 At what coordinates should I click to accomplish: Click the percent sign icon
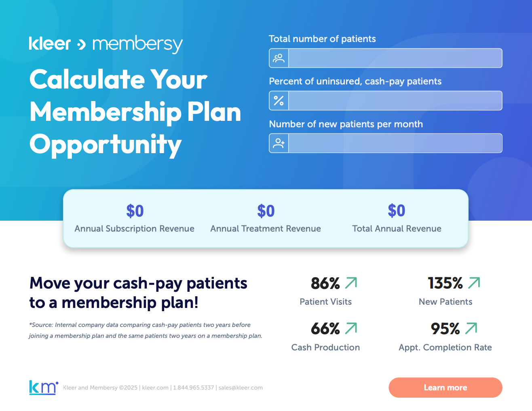pos(279,101)
